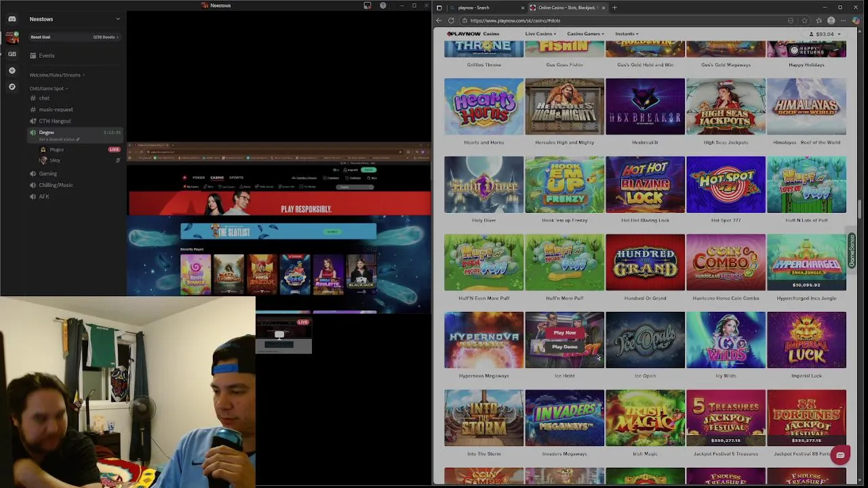This screenshot has width=868, height=488.
Task: Open the Live Casino dropdown menu
Action: pyautogui.click(x=540, y=34)
